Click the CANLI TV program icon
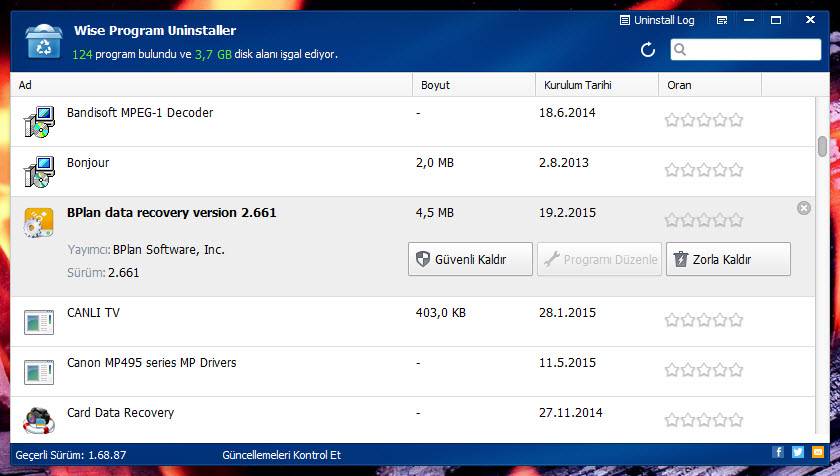Screen dimensions: 840x476 click(39, 322)
